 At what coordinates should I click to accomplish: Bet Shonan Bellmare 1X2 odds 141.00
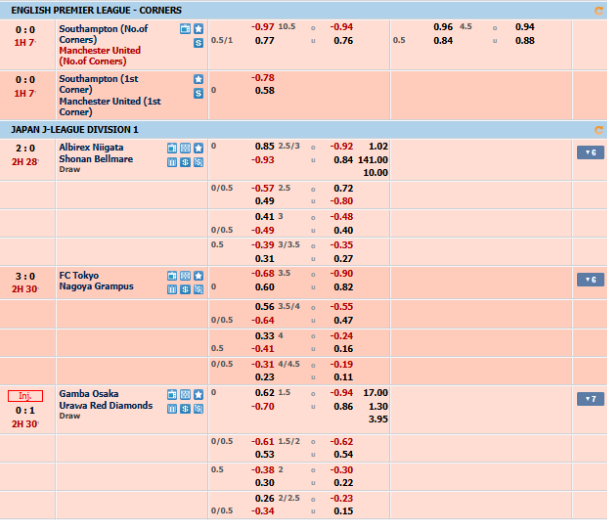[373, 160]
